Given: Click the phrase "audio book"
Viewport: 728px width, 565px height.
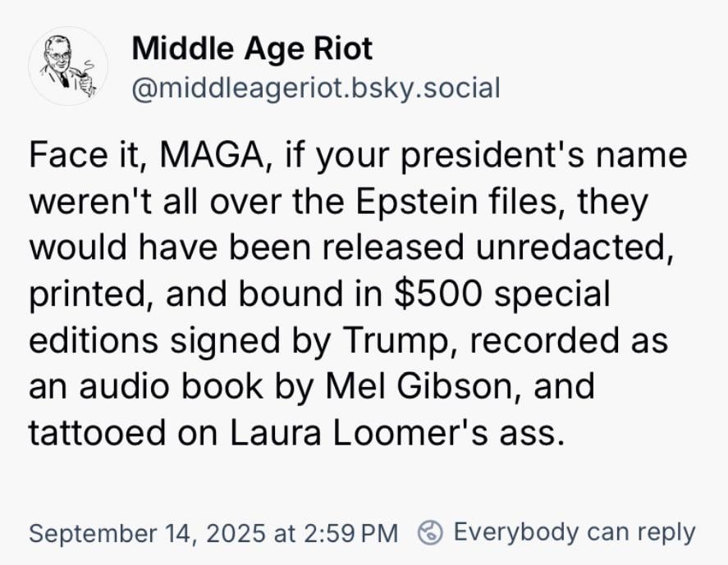Looking at the screenshot, I should 163,385.
